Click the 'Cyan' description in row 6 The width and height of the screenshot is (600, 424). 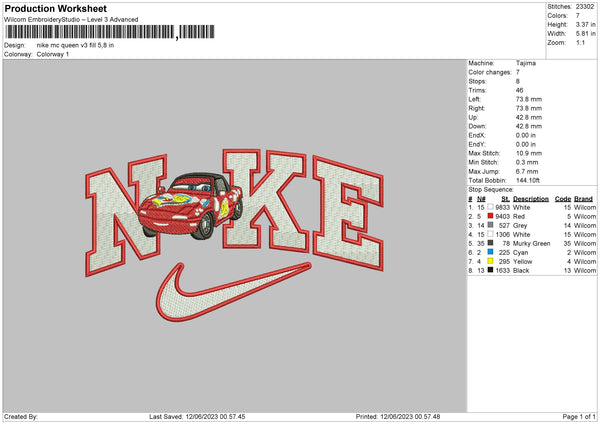point(520,253)
